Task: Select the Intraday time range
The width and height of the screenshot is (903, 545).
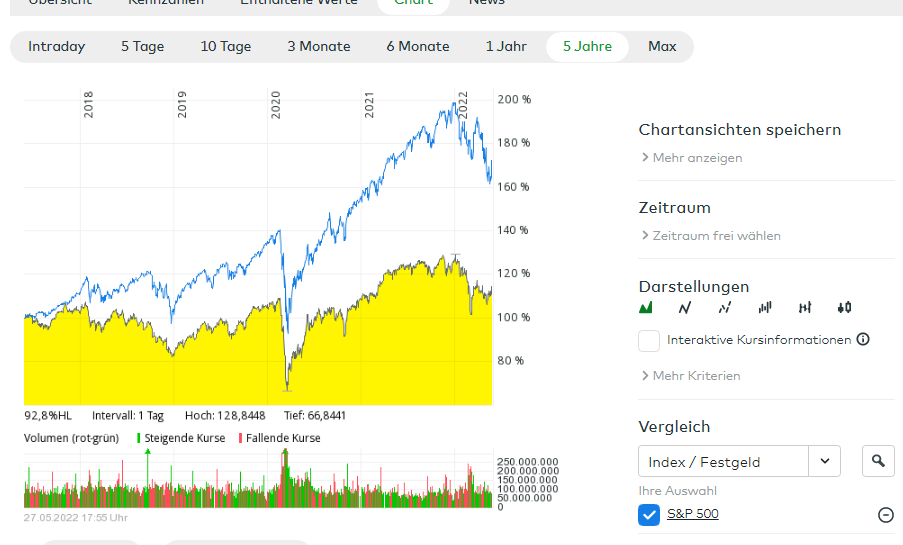Action: coord(57,46)
